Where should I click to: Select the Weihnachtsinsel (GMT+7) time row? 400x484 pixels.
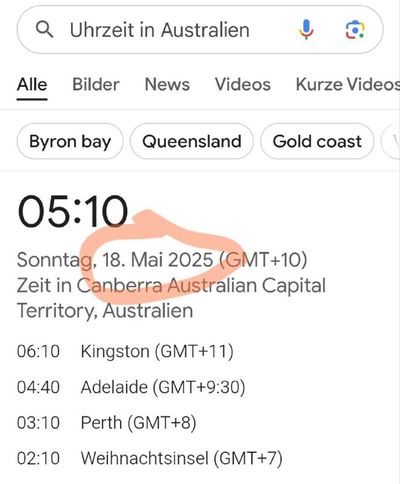tap(150, 458)
